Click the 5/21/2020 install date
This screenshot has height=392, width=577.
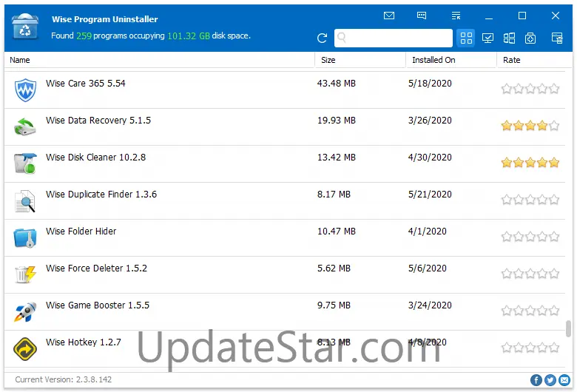click(x=430, y=195)
